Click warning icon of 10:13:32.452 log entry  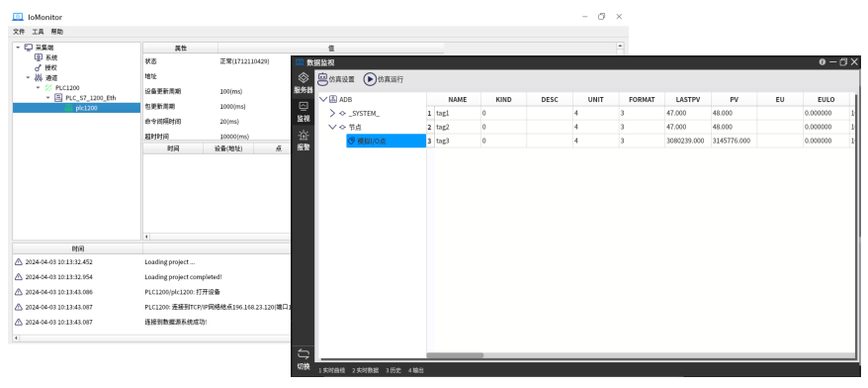(19, 262)
